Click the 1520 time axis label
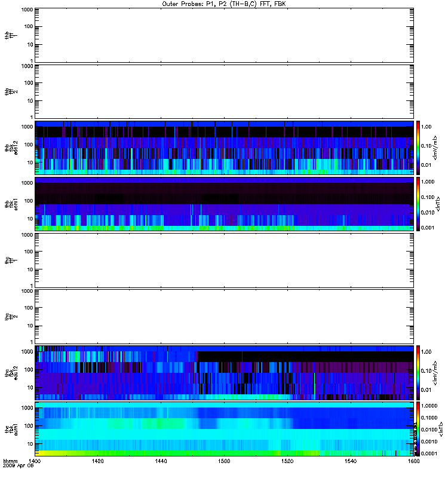 (x=287, y=461)
